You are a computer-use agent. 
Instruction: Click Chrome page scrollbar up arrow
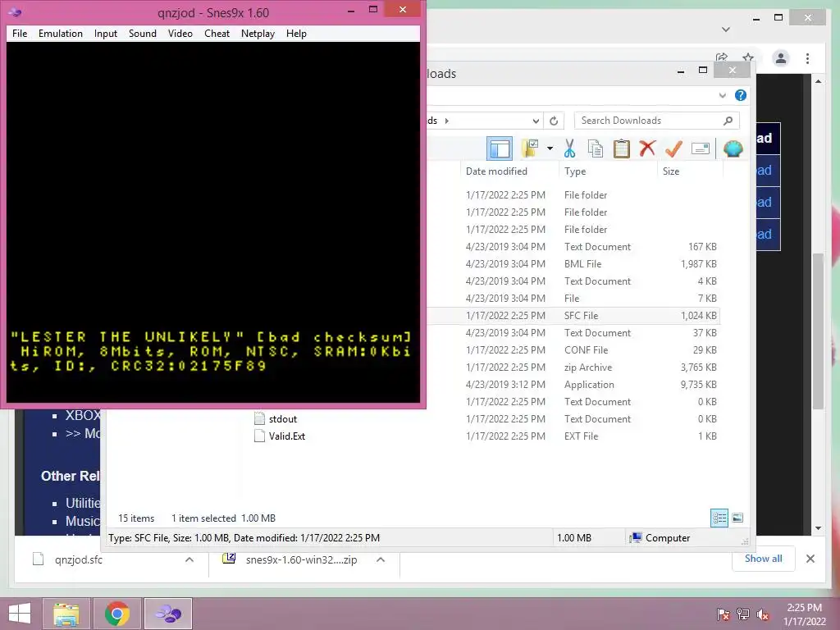pos(818,81)
